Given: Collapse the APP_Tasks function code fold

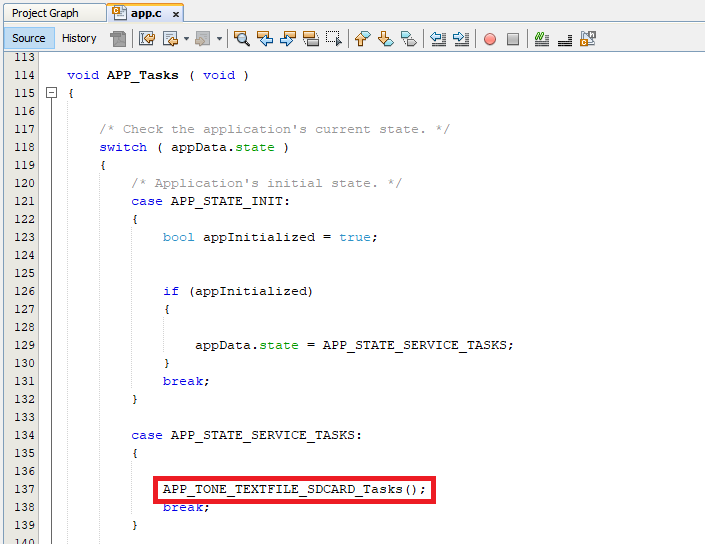Looking at the screenshot, I should click(51, 93).
